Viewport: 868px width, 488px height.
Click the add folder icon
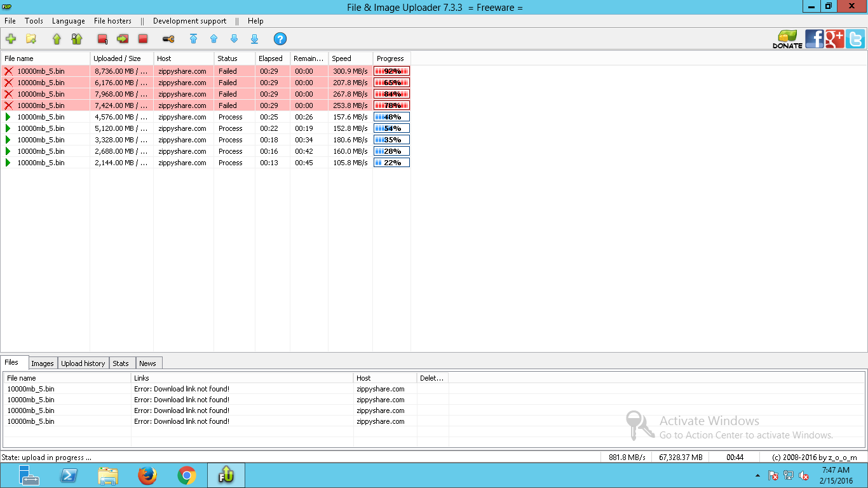[x=31, y=39]
